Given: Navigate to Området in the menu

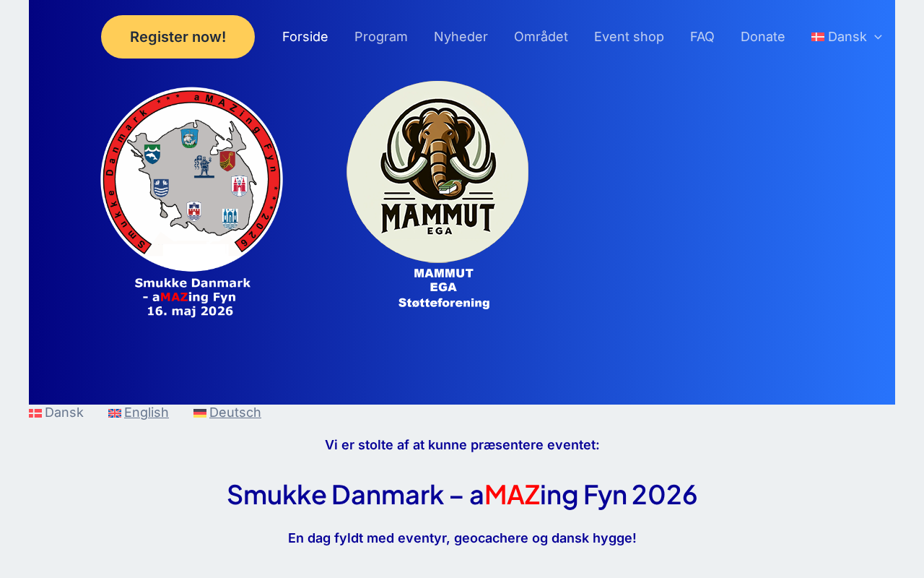Looking at the screenshot, I should coord(541,37).
